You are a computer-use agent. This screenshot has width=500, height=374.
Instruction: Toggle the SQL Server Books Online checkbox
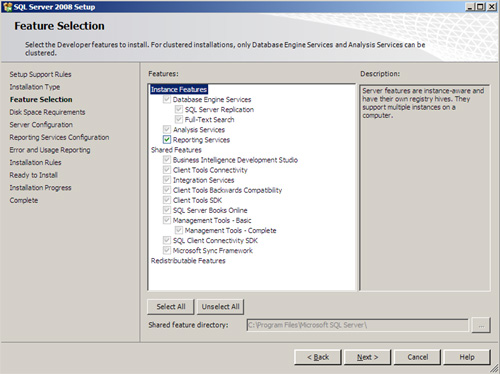[x=167, y=210]
